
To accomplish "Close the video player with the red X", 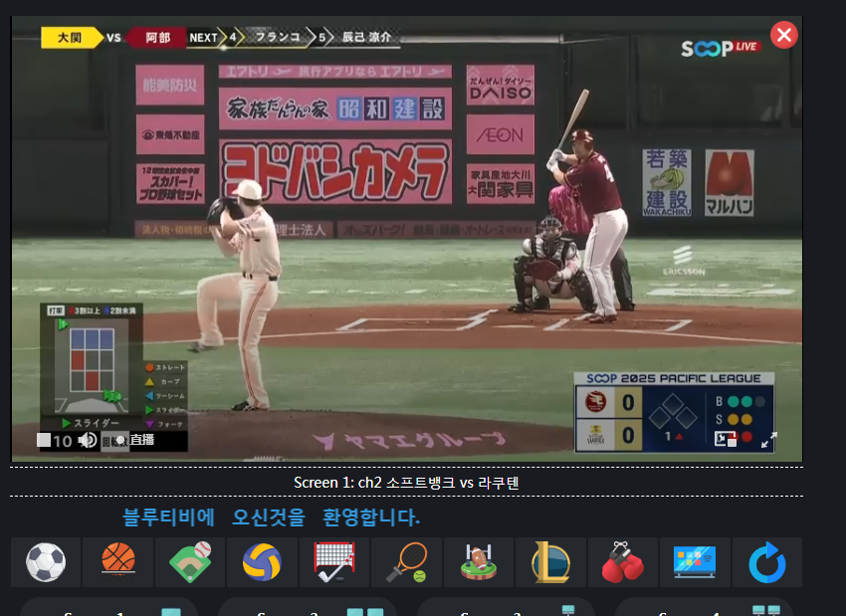I will 784,35.
